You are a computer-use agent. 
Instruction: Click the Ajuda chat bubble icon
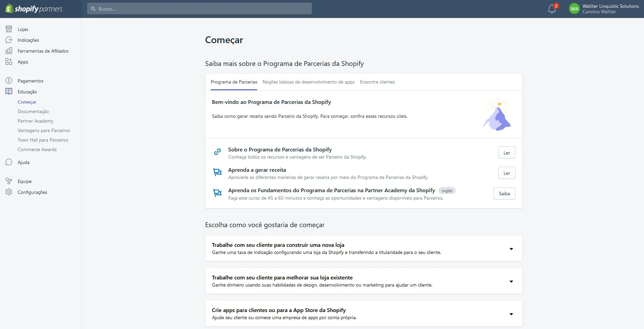click(x=9, y=162)
